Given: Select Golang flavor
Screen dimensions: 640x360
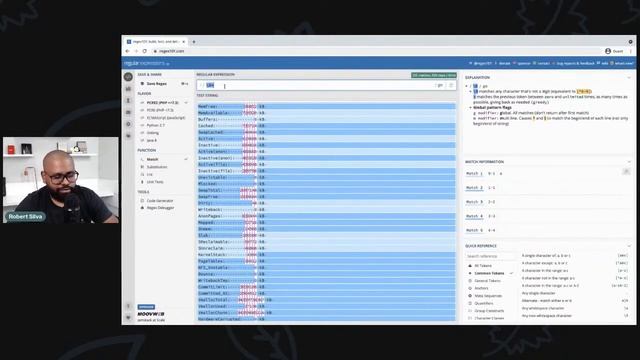Looking at the screenshot, I should (x=152, y=133).
